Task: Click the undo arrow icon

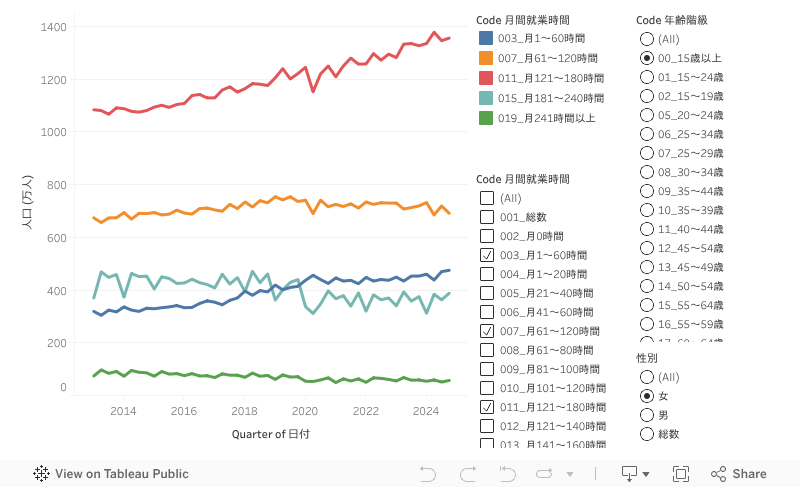Action: 428,474
